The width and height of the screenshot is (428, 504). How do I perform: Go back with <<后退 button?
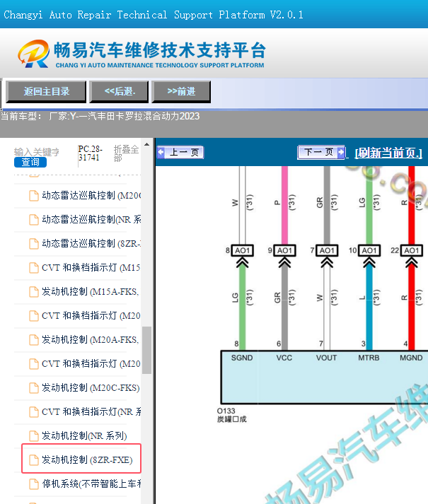(x=119, y=92)
